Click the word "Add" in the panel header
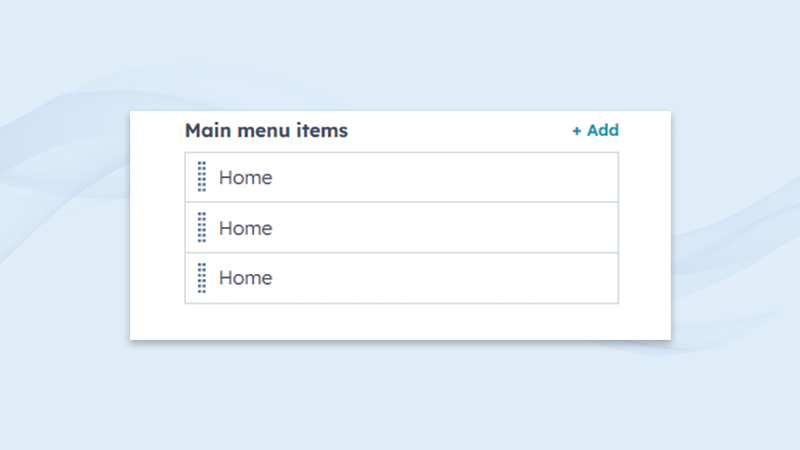This screenshot has width=800, height=450. (x=603, y=130)
